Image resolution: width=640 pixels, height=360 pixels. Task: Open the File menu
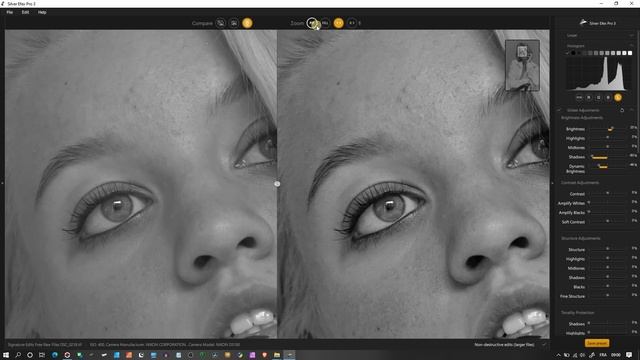click(9, 12)
